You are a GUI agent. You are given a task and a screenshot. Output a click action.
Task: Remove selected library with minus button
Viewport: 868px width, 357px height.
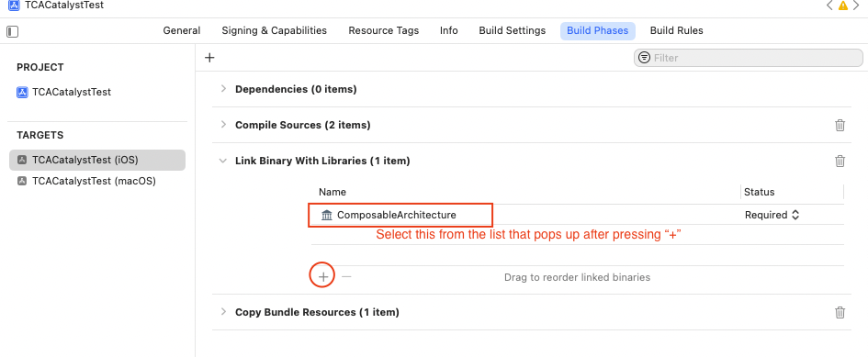346,275
